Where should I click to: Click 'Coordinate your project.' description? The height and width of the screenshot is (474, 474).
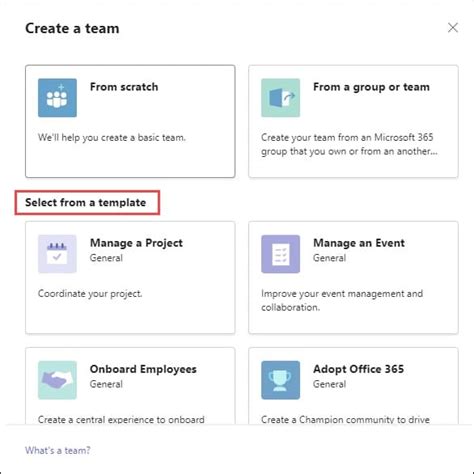pyautogui.click(x=90, y=294)
